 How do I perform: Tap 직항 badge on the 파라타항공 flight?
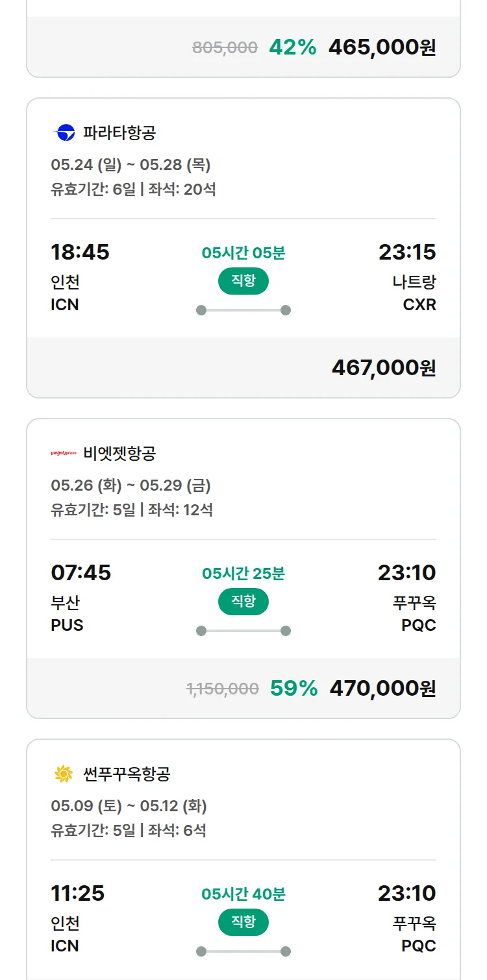(x=243, y=281)
